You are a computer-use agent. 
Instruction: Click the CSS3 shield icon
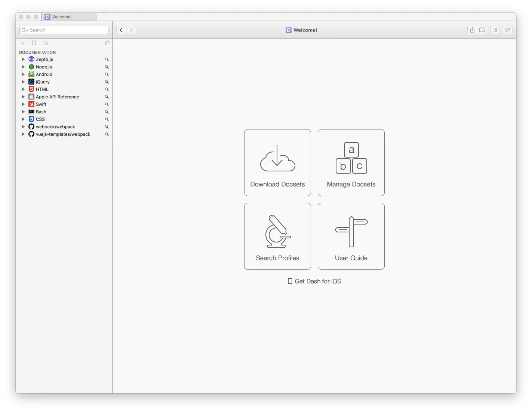[x=31, y=119]
